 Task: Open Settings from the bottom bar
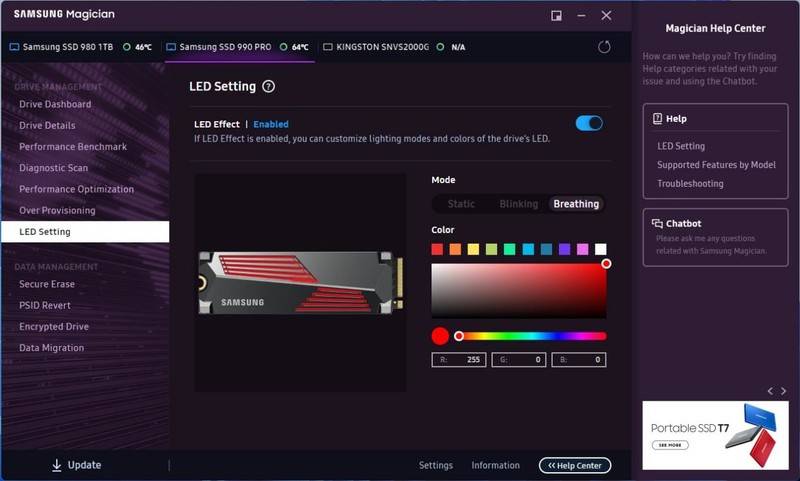[436, 465]
